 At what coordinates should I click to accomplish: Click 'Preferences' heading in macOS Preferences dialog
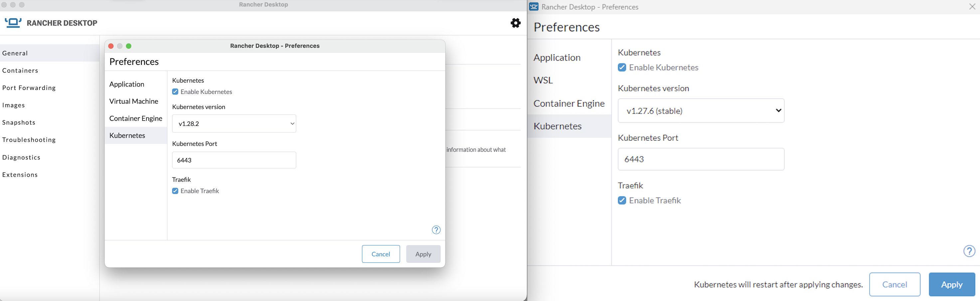(134, 62)
